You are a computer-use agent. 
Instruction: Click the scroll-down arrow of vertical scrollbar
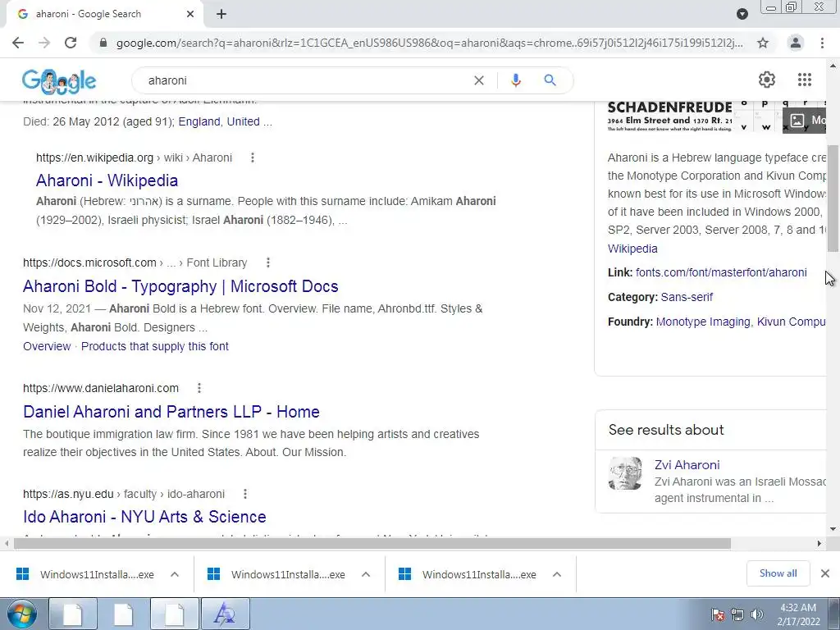point(833,529)
